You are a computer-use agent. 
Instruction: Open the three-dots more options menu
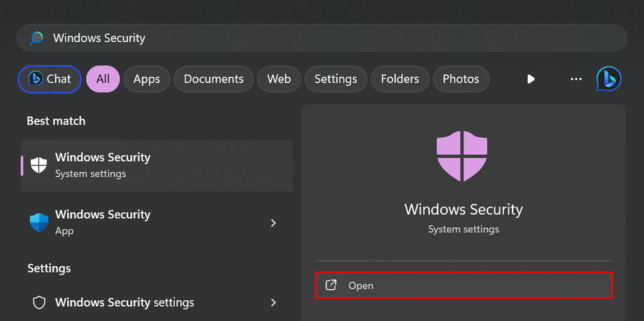pos(575,79)
